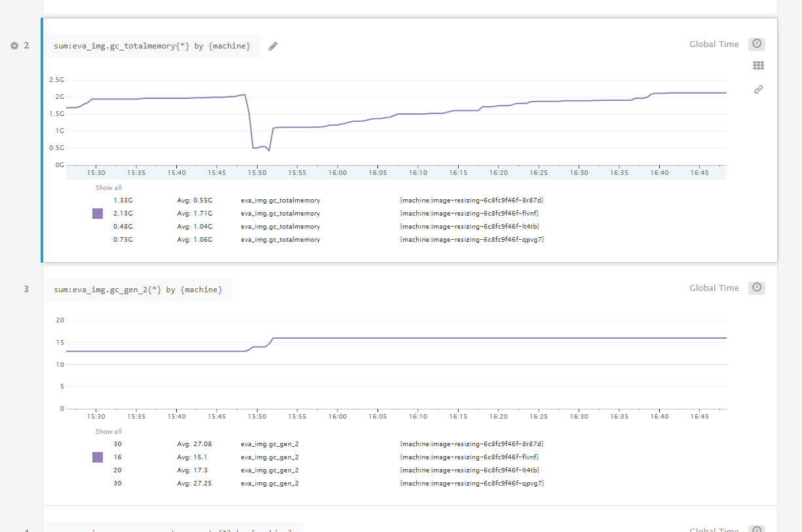This screenshot has height=532, width=802.
Task: Click 1.33G value in memory legend
Action: [123, 200]
